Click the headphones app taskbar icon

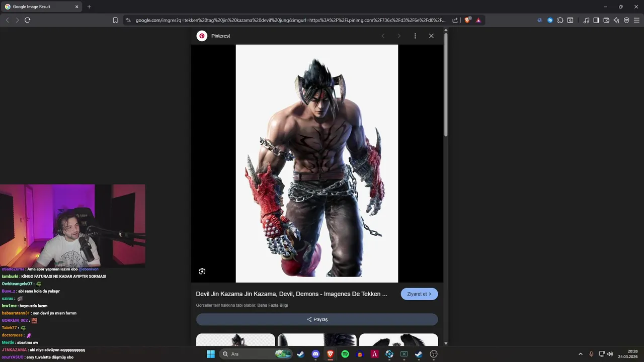[360, 354]
